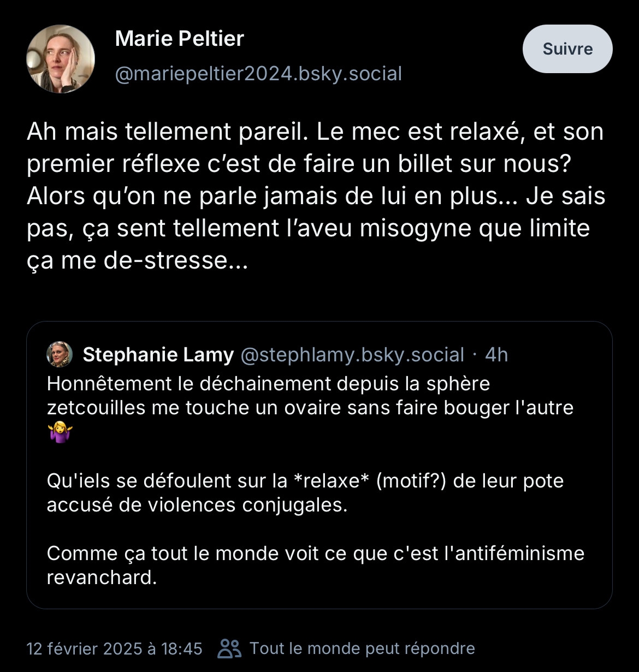Click the shrugging woman emoji

click(60, 434)
